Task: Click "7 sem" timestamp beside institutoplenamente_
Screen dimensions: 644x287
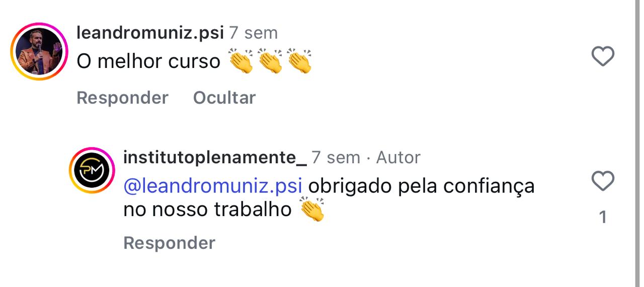Action: [x=336, y=158]
